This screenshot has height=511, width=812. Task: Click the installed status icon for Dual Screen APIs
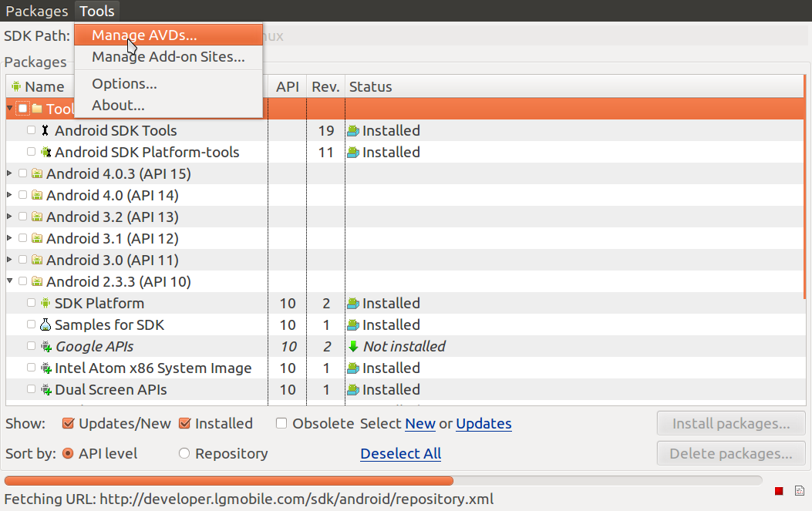point(353,390)
